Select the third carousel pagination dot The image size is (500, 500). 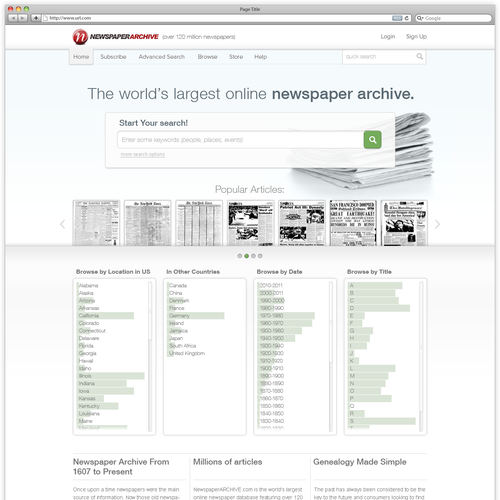pos(253,256)
